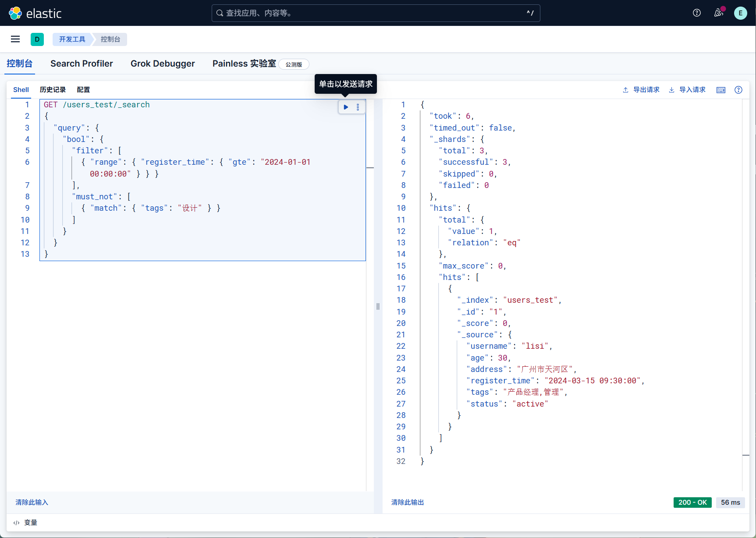This screenshot has height=538, width=756.
Task: Click the play icon to send request
Action: coord(346,107)
